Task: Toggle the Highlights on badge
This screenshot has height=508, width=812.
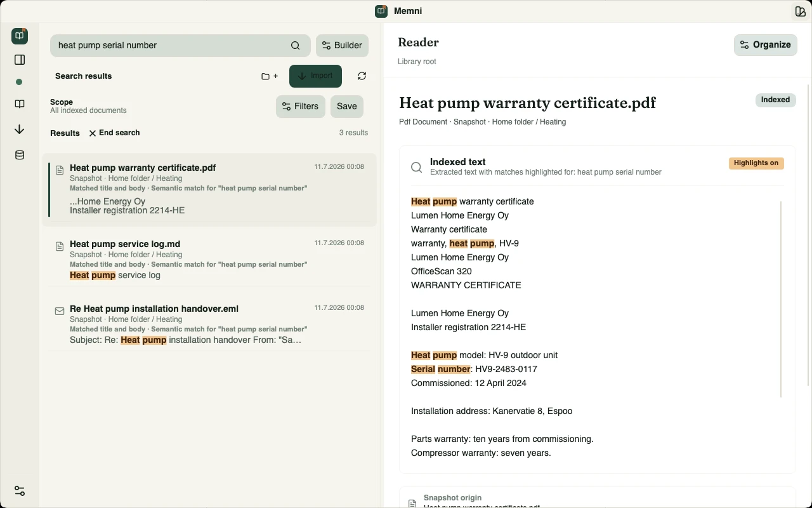Action: [x=756, y=163]
